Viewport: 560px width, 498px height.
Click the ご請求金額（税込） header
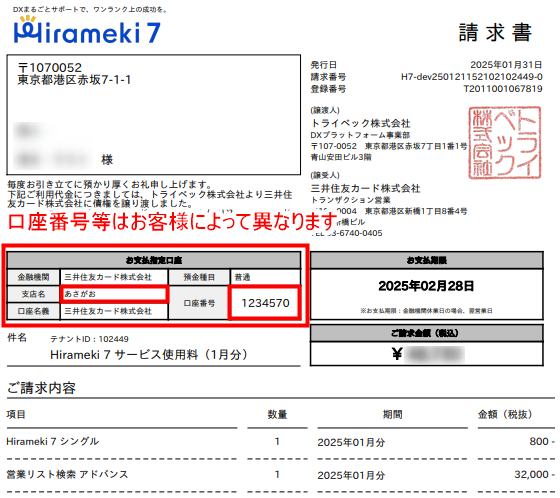point(427,333)
